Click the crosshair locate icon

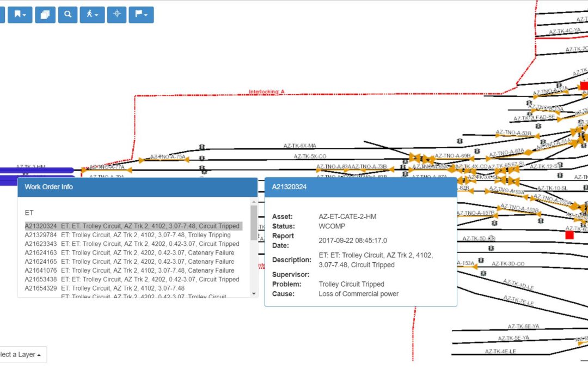pyautogui.click(x=117, y=15)
